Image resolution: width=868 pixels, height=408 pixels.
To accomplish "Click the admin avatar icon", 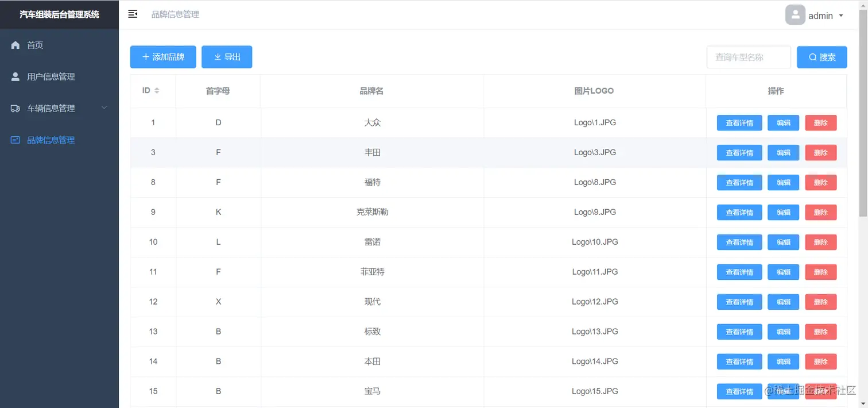I will (x=795, y=15).
